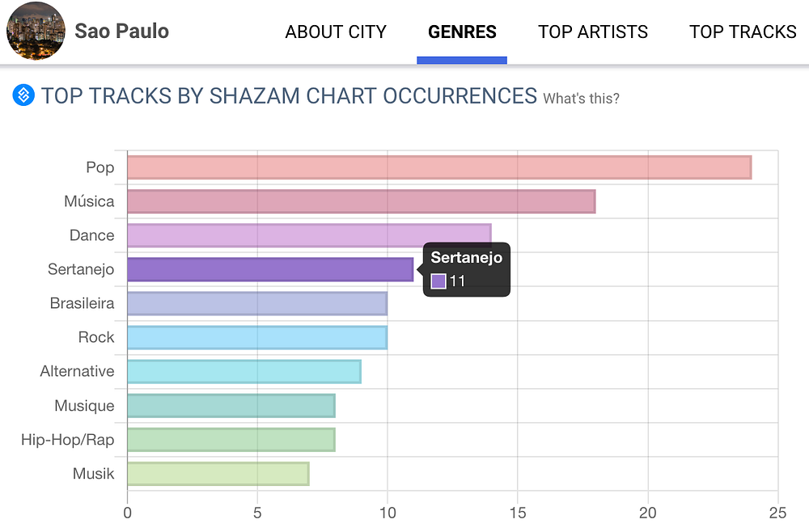The width and height of the screenshot is (809, 532).
Task: Click the purple swatch in Sertanejo tooltip
Action: [x=438, y=281]
